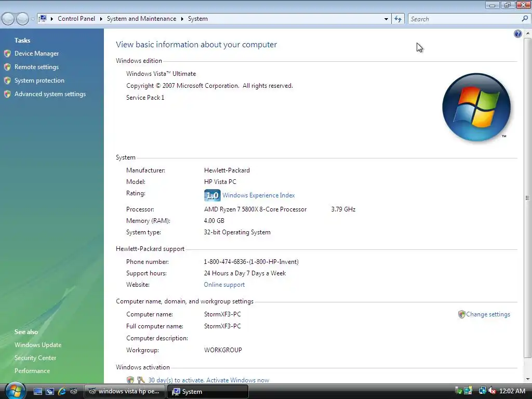Click the 'WORKGROUP' workgroup value

point(223,350)
